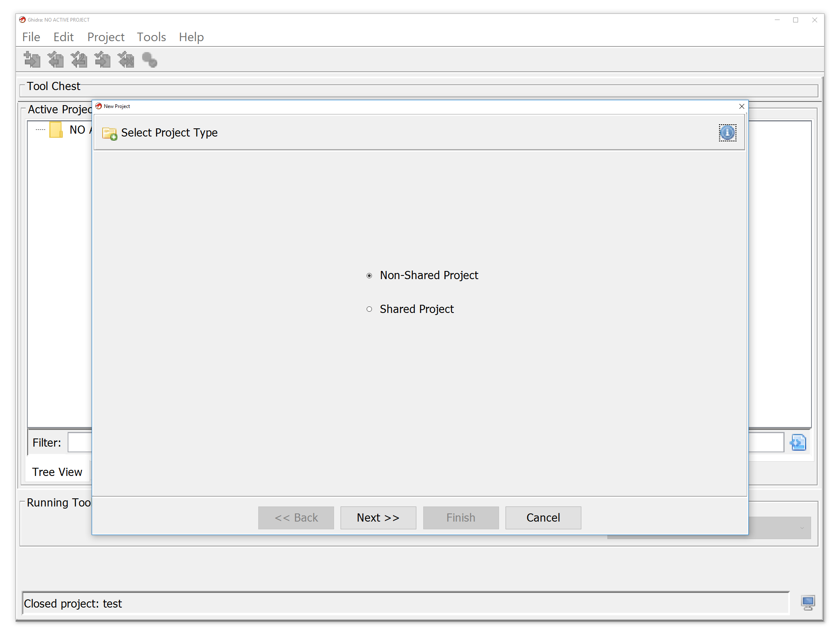
Task: Click the Next button to proceed
Action: click(x=378, y=517)
